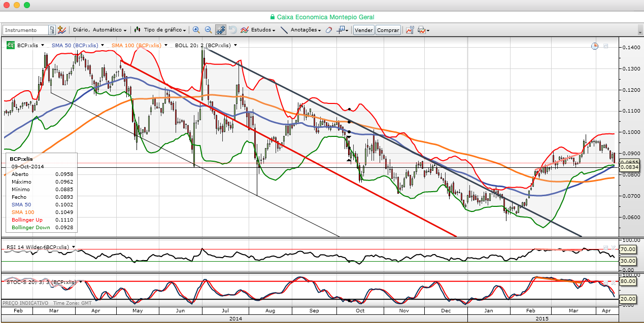This screenshot has width=644, height=323.
Task: Click the green Eq equity badge
Action: (10, 45)
